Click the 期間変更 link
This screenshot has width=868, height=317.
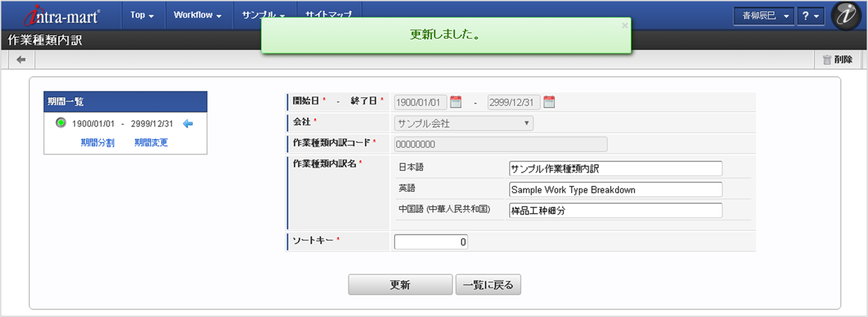[x=151, y=142]
